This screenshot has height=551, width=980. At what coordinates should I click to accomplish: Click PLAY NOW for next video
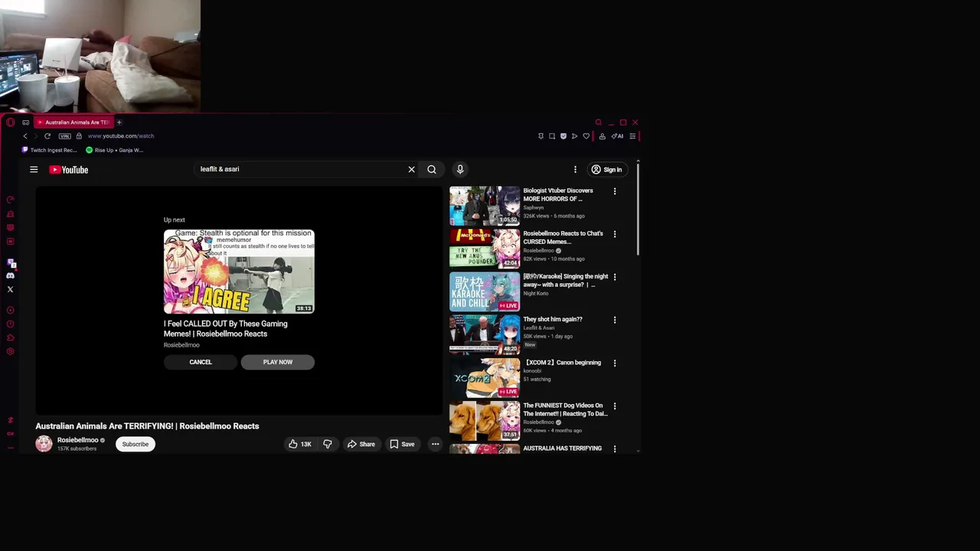278,362
